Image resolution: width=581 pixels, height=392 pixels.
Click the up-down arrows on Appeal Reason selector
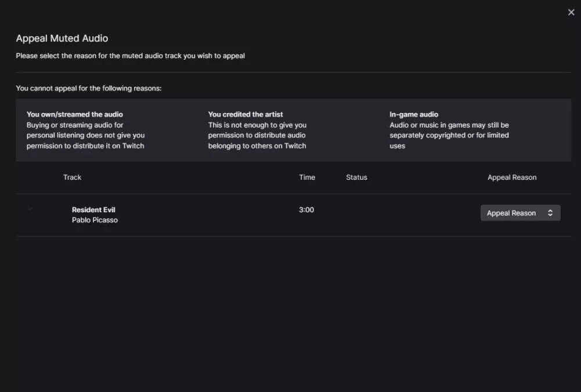click(x=550, y=213)
